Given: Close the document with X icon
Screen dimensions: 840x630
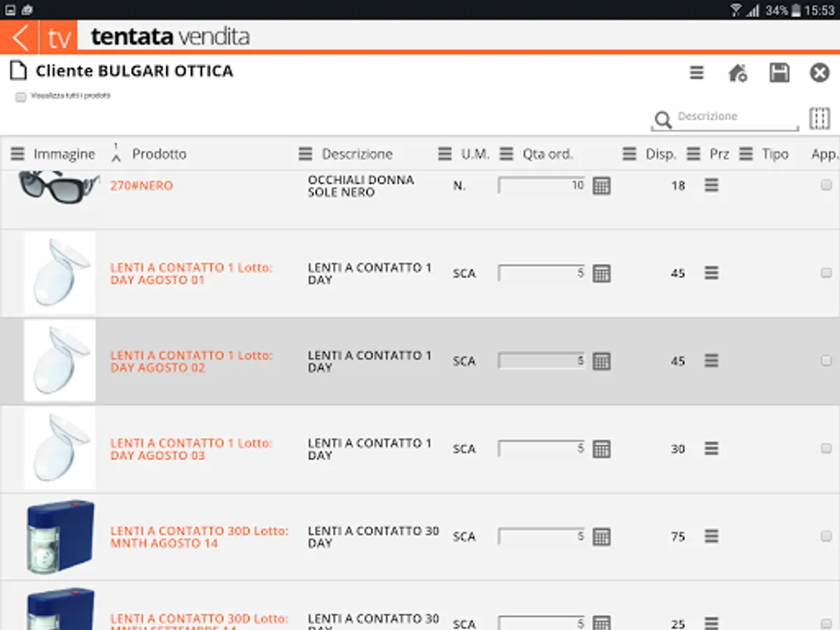Looking at the screenshot, I should tap(820, 73).
